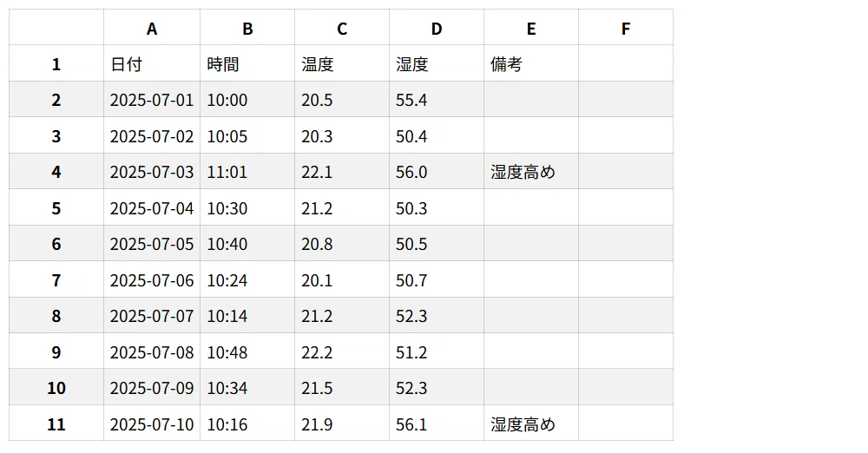Click empty cell E2 under 備考
The width and height of the screenshot is (868, 453).
(x=531, y=99)
